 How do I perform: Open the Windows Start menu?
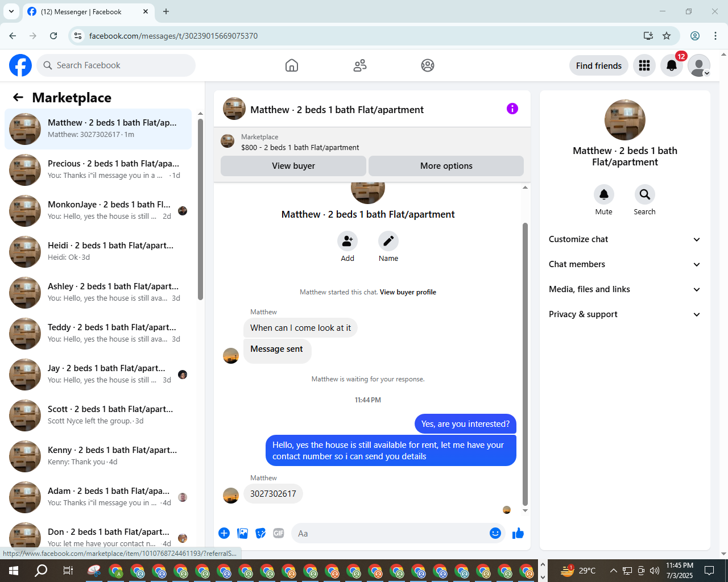pyautogui.click(x=14, y=571)
